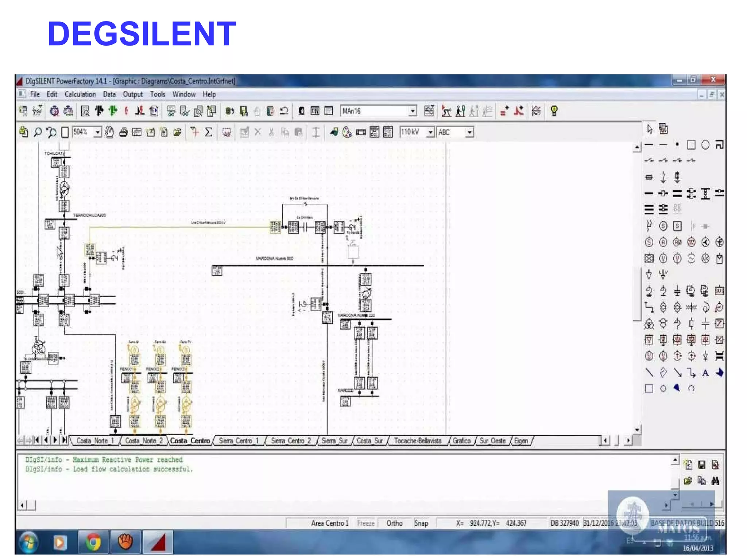
Task: Click the lightbulb icon in main toolbar
Action: click(554, 111)
